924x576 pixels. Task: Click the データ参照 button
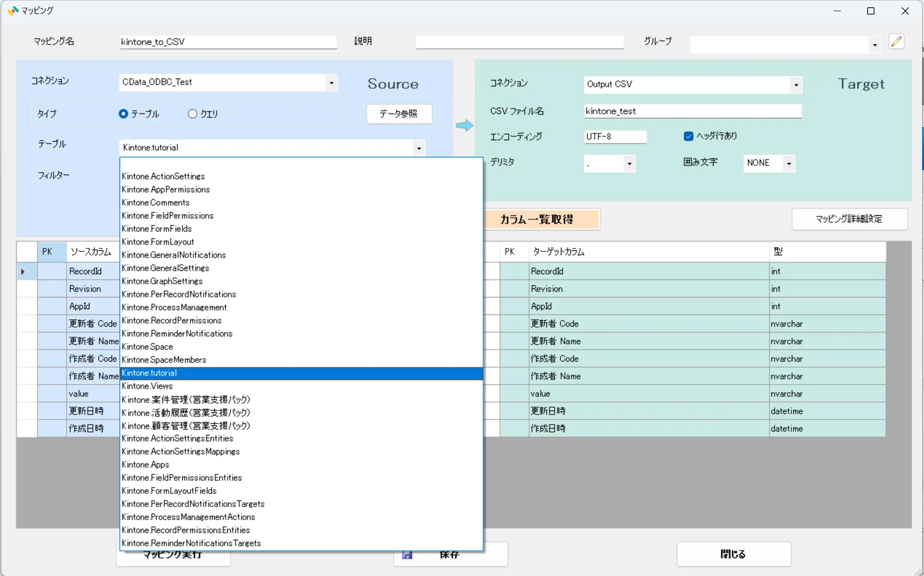click(x=399, y=114)
